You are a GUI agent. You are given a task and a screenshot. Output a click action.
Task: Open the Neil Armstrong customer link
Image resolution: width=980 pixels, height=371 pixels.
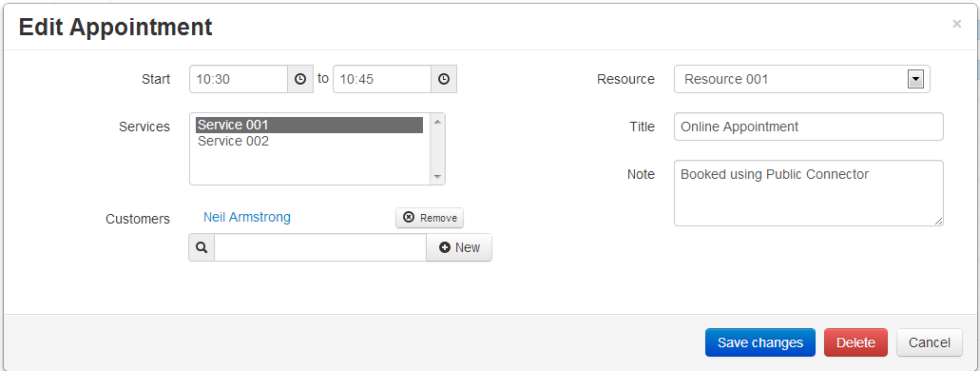point(247,217)
